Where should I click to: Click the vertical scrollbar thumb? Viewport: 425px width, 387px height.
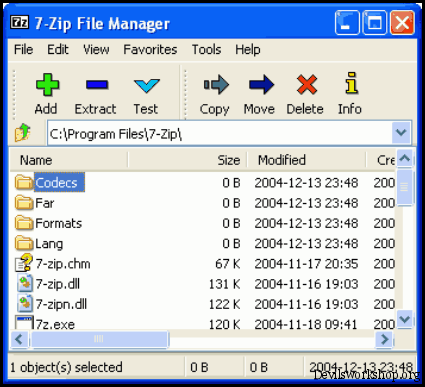pyautogui.click(x=405, y=187)
